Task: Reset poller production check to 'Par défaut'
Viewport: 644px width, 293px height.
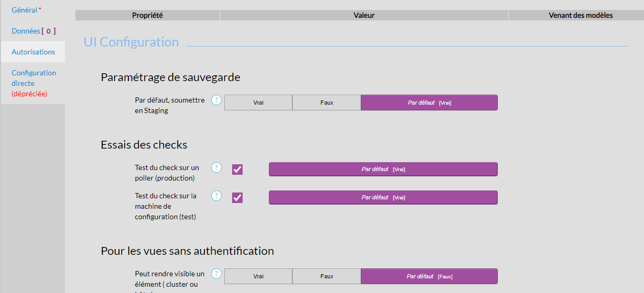Action: (383, 169)
